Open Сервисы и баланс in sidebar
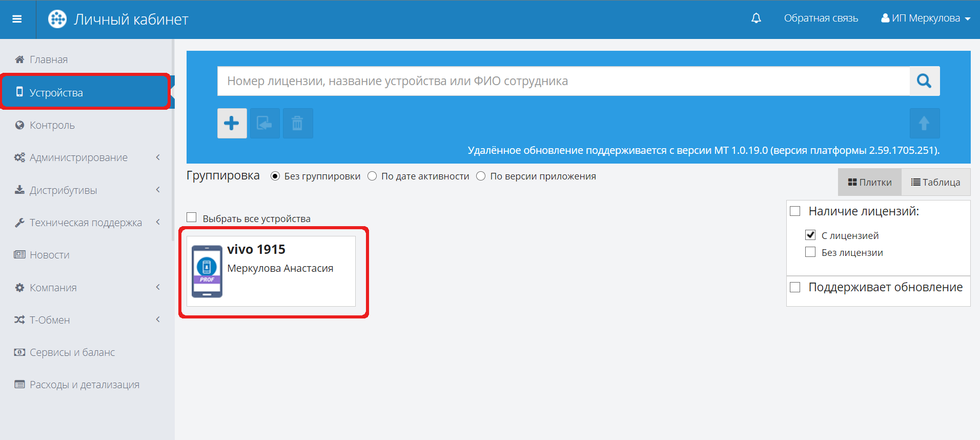Image resolution: width=980 pixels, height=440 pixels. [x=86, y=352]
